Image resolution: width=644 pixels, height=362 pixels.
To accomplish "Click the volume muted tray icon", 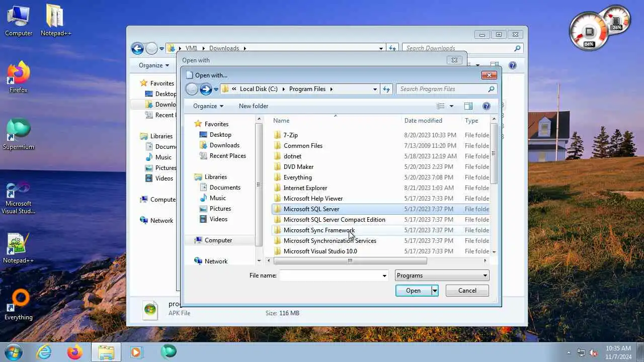I will point(594,352).
